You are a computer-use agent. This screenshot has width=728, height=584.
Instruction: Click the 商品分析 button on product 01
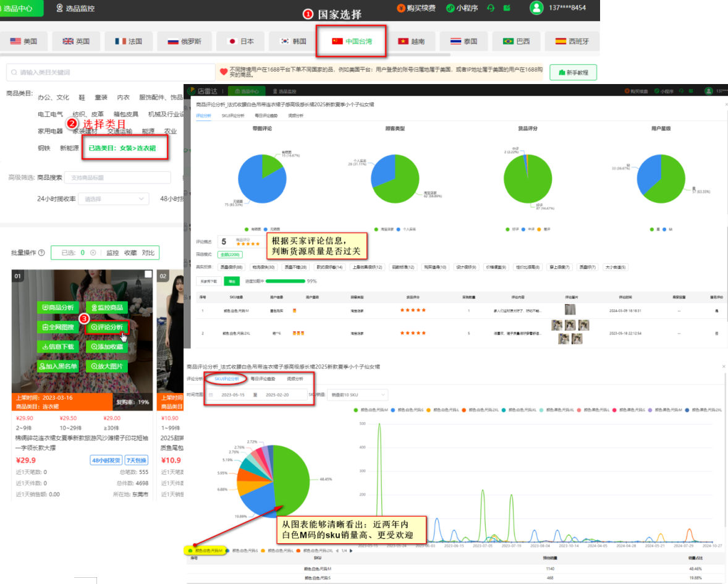(x=58, y=307)
